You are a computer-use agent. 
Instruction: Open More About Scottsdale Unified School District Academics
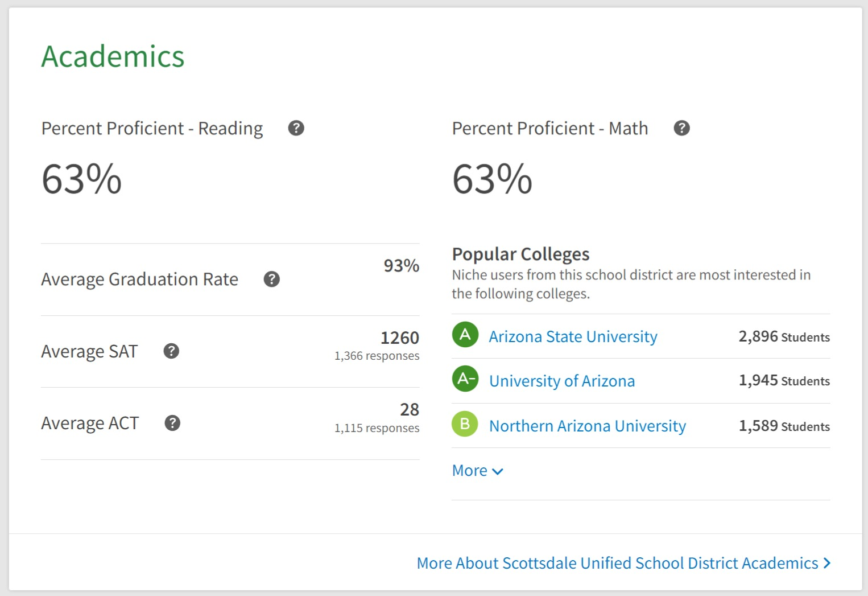(x=623, y=563)
